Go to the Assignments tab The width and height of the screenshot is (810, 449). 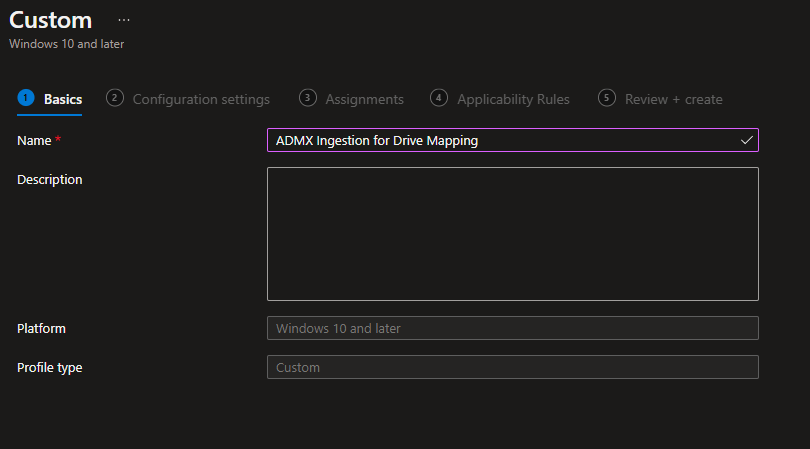point(364,99)
